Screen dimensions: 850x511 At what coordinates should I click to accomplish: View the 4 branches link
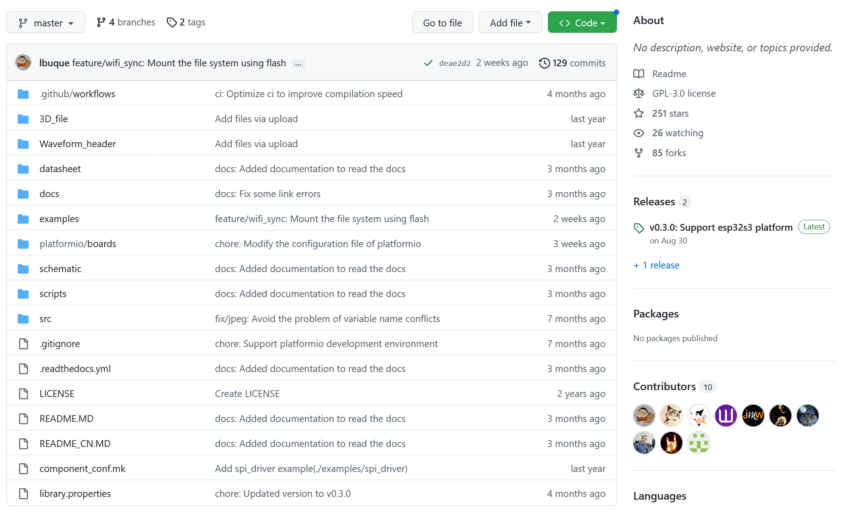tap(124, 22)
